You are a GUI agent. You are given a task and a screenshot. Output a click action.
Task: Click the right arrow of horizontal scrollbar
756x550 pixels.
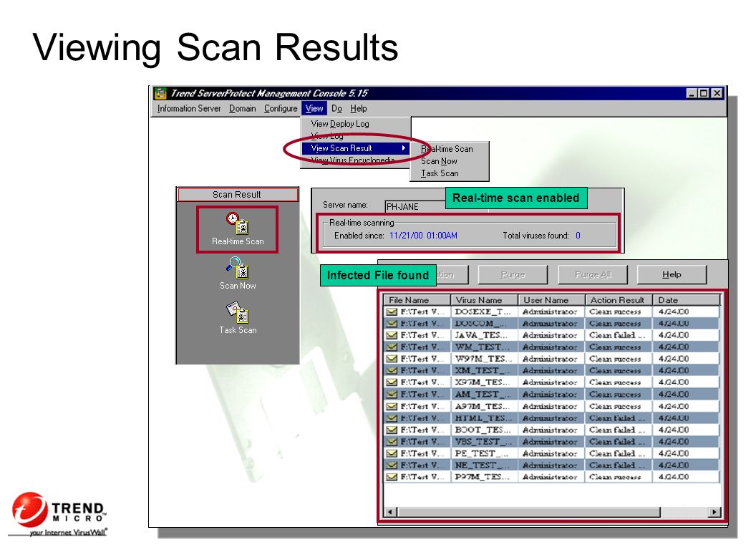[x=714, y=512]
